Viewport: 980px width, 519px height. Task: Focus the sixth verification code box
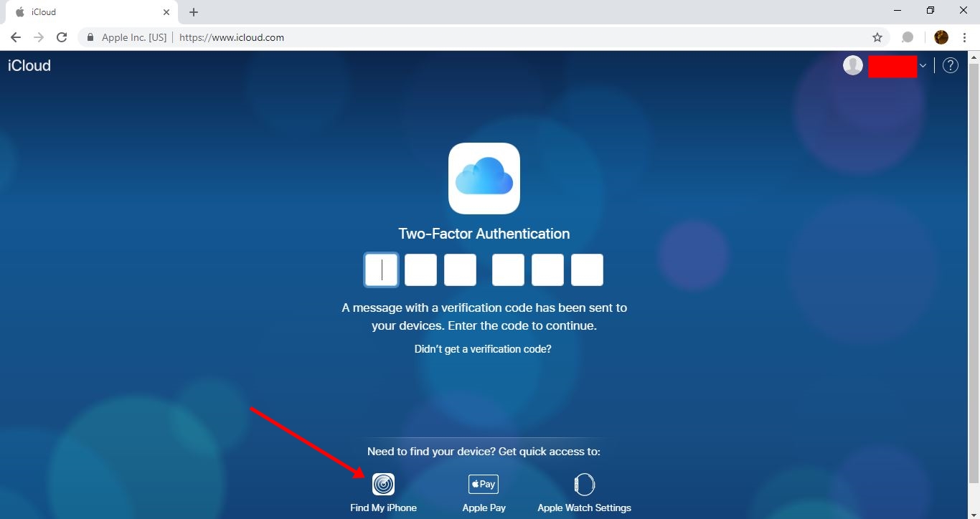(x=587, y=270)
